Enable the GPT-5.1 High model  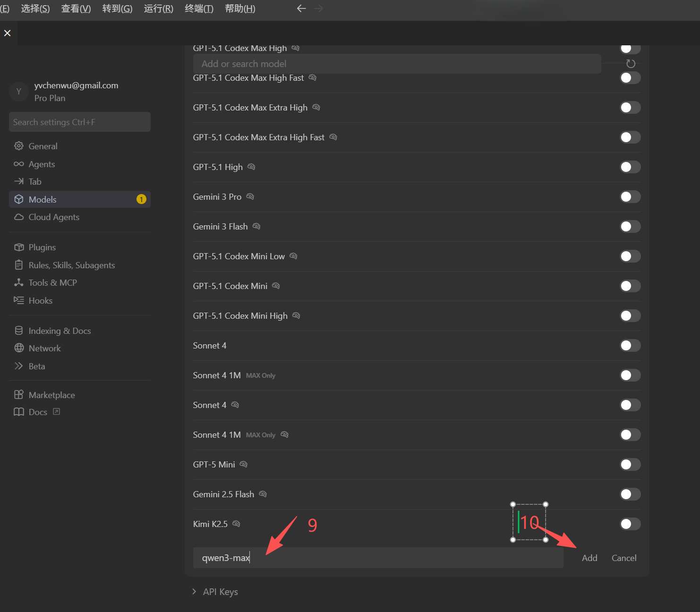tap(630, 167)
